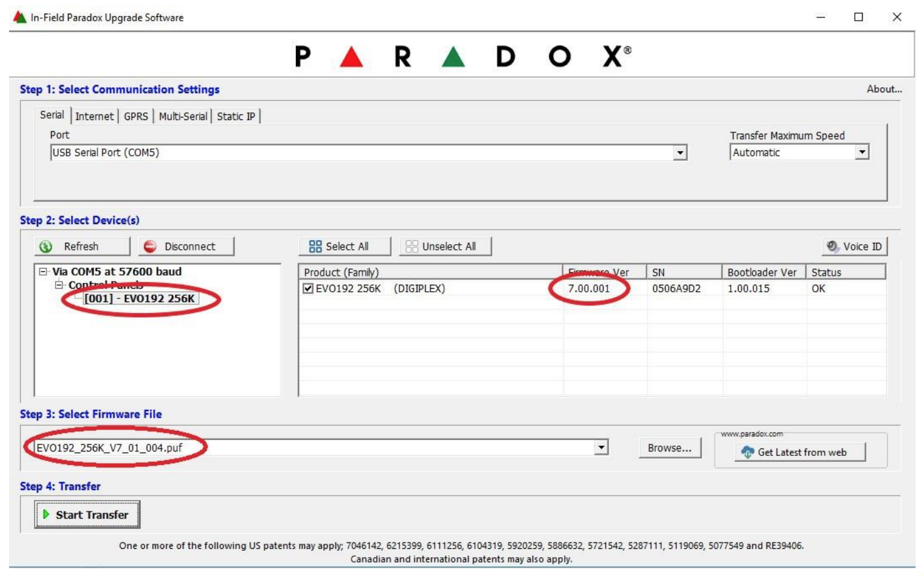Click the Bootloader Ver column header

tap(764, 272)
